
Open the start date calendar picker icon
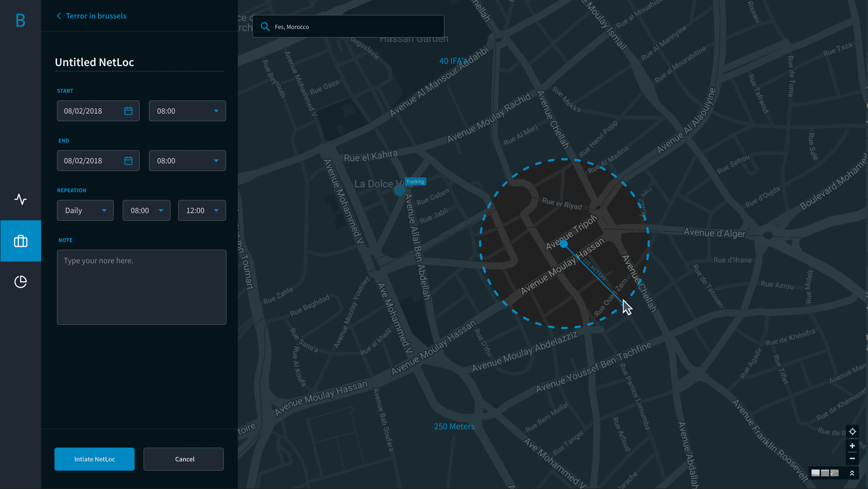(x=128, y=111)
